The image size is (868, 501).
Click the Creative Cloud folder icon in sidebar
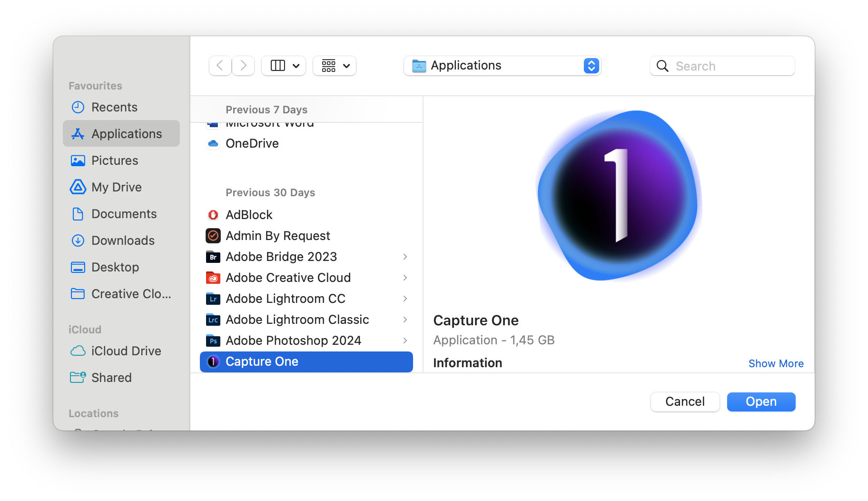78,294
